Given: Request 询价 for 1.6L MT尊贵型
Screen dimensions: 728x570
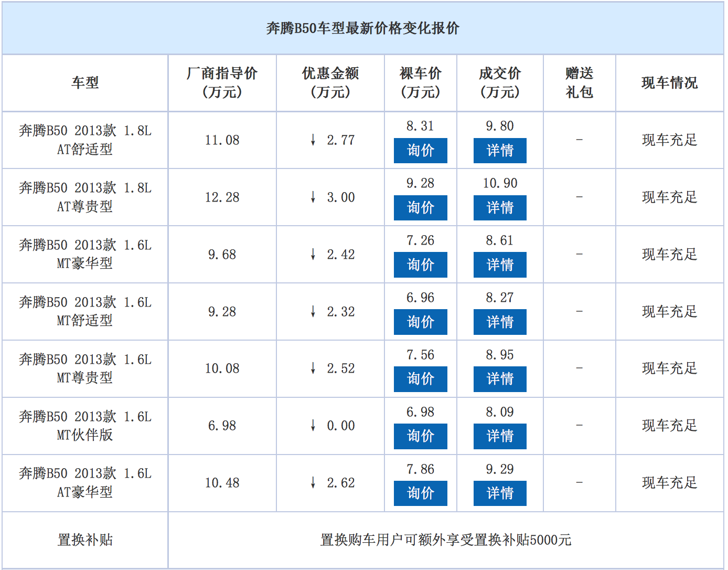Looking at the screenshot, I should pos(420,379).
